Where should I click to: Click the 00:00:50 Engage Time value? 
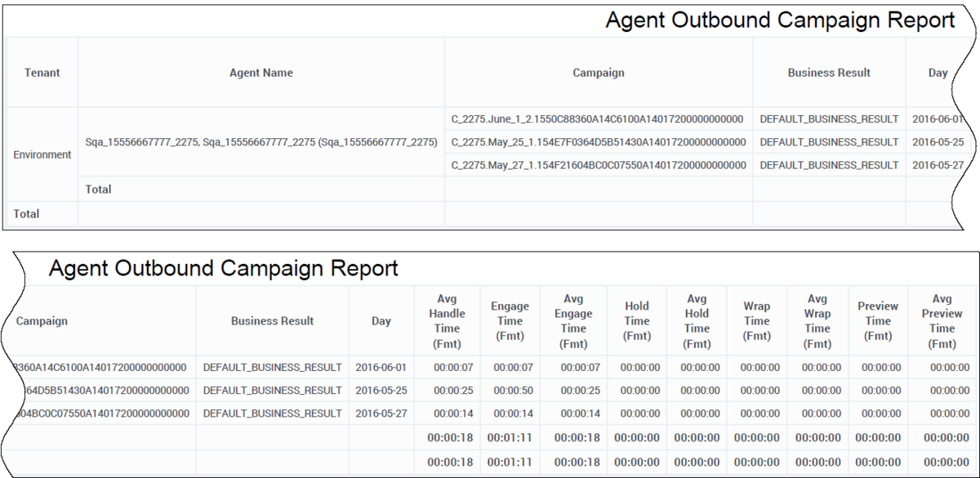tap(510, 391)
